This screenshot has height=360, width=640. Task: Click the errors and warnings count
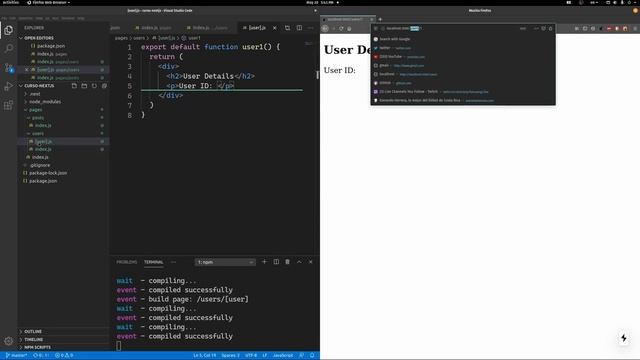[x=64, y=356]
